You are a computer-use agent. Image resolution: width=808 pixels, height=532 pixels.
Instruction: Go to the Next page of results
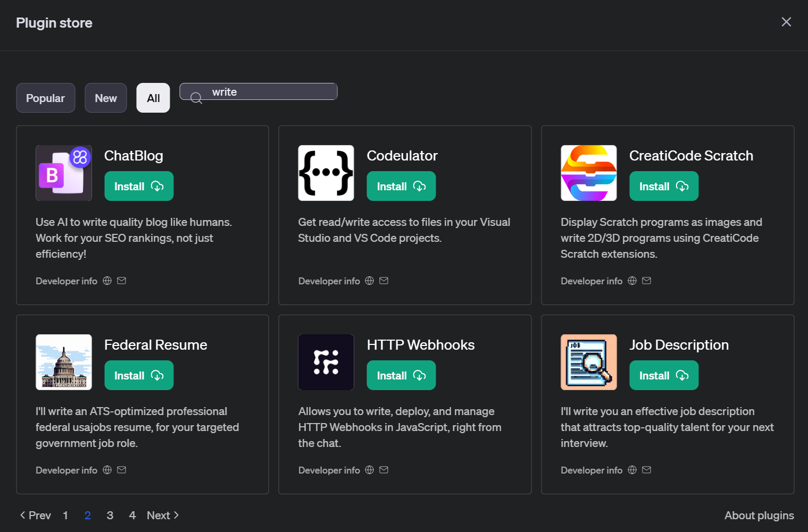click(x=162, y=515)
